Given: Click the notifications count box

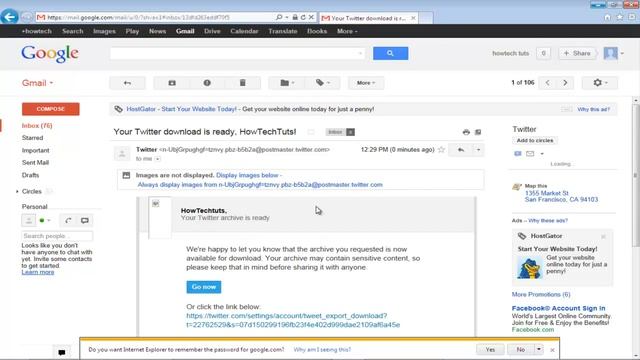Looking at the screenshot, I should point(543,53).
